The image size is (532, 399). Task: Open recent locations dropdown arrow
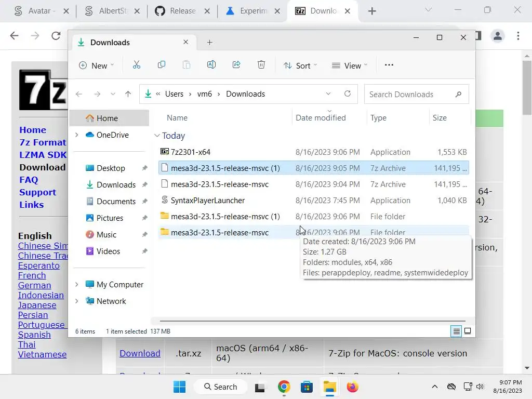pos(113,94)
